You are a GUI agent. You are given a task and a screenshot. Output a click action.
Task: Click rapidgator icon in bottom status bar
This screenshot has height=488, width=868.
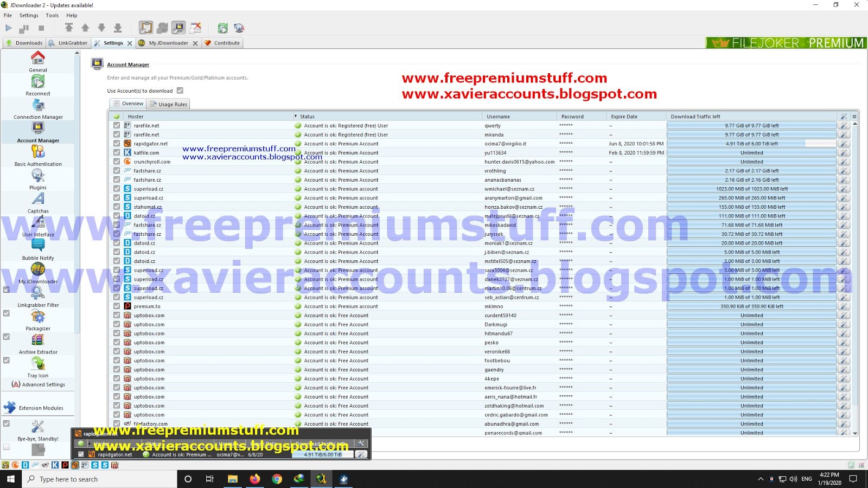pyautogui.click(x=75, y=465)
